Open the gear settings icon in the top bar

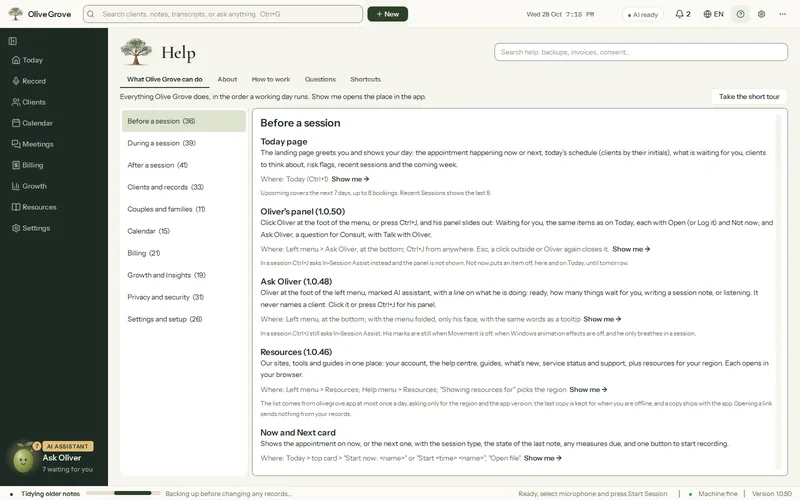pos(761,14)
